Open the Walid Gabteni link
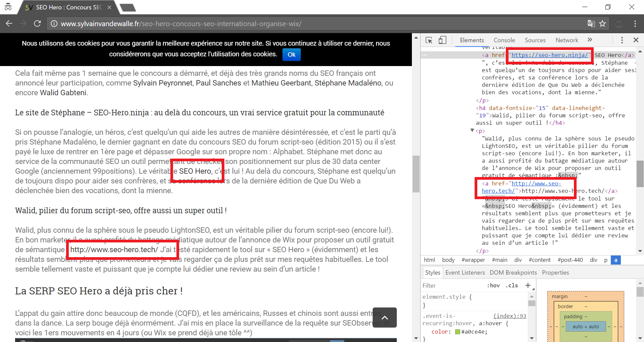The width and height of the screenshot is (644, 342). (x=63, y=93)
